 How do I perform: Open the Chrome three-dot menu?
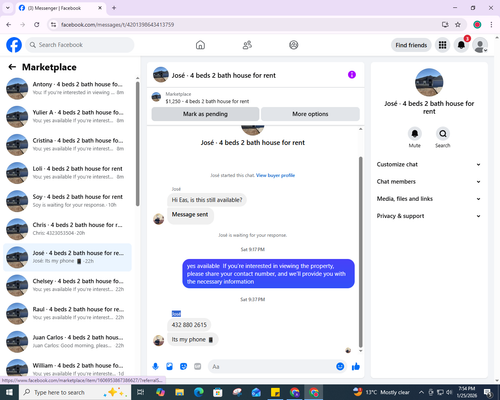tap(491, 25)
